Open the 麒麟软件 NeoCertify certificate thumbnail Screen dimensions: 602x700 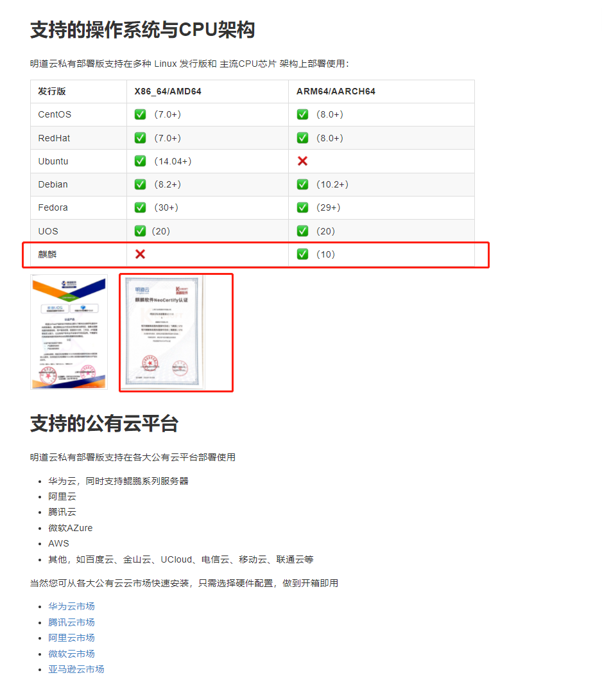click(164, 332)
